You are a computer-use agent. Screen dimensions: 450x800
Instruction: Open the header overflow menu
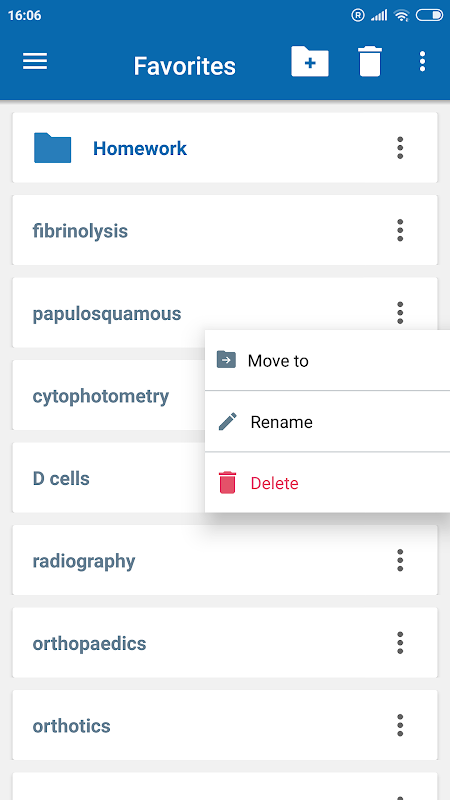tap(422, 62)
